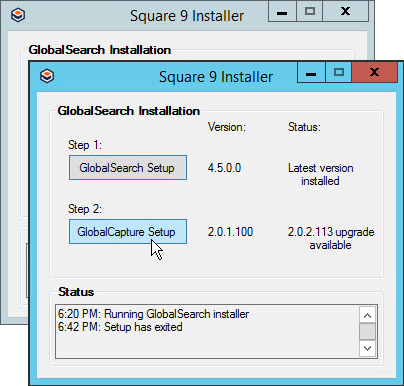Viewport: 404px width, 386px height.
Task: Maximize the front Square 9 Installer window
Action: (339, 72)
